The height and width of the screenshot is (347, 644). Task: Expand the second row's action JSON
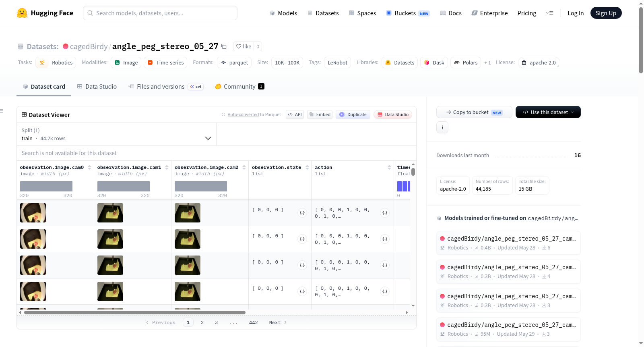coord(385,239)
